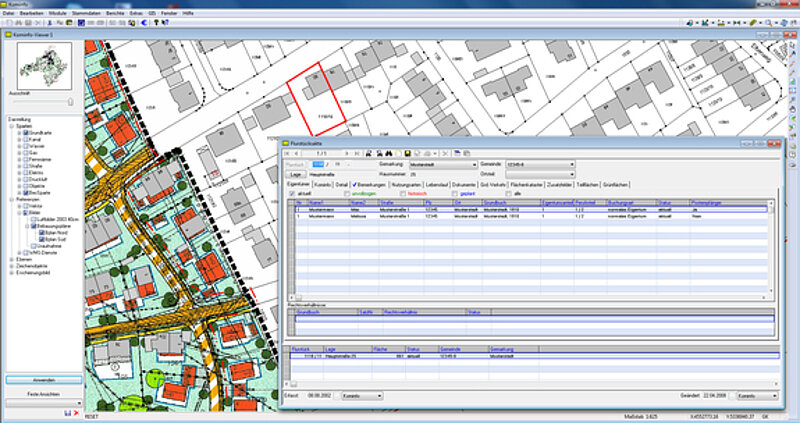Select the second Mustermann owner row

531,216
